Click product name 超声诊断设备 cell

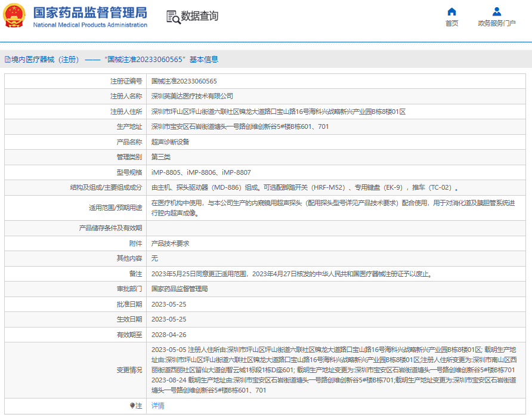point(170,142)
